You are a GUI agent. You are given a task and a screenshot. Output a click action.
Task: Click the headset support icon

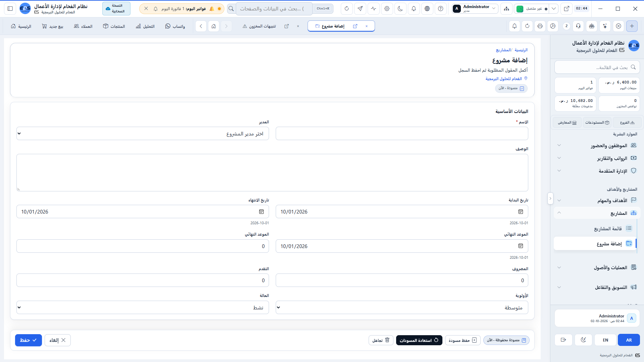click(x=578, y=26)
